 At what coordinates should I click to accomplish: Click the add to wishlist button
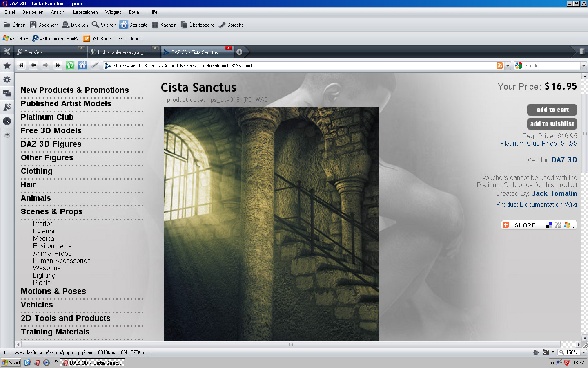coord(552,123)
